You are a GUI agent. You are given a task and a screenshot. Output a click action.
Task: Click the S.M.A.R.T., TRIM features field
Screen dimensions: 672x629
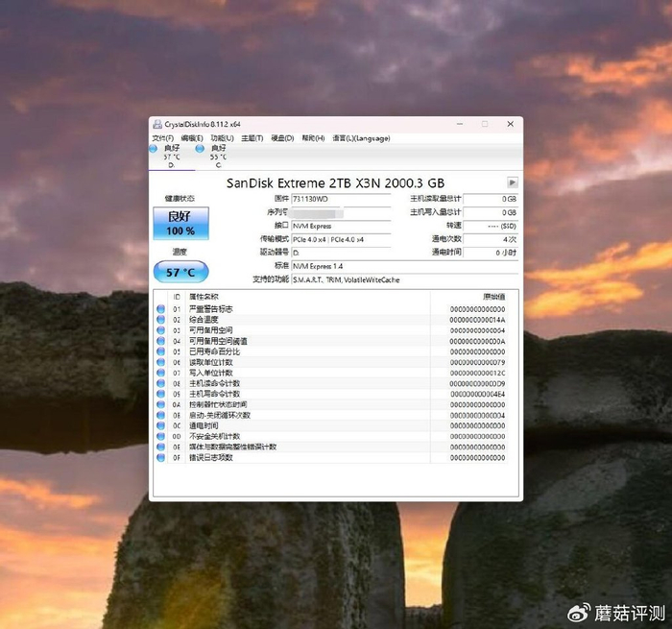pyautogui.click(x=404, y=279)
